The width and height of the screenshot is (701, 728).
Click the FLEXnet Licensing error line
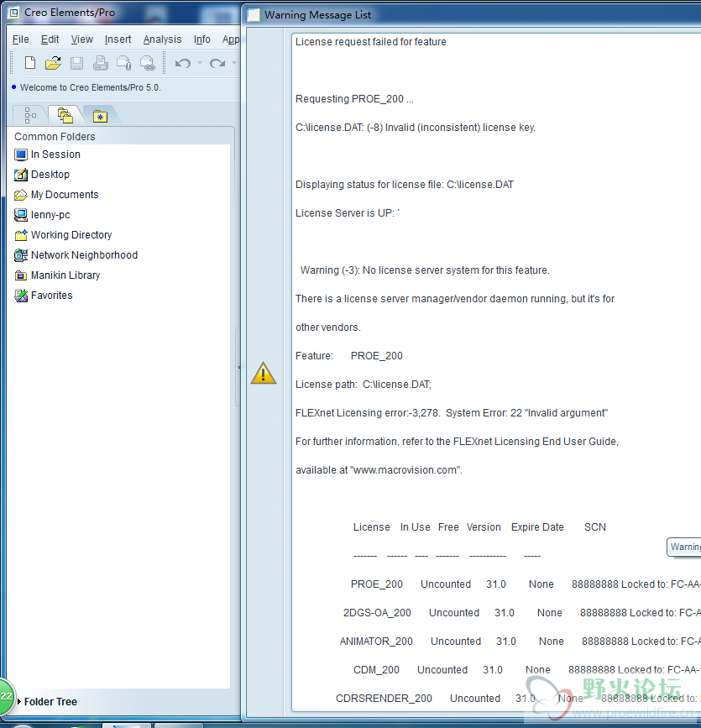click(x=451, y=413)
